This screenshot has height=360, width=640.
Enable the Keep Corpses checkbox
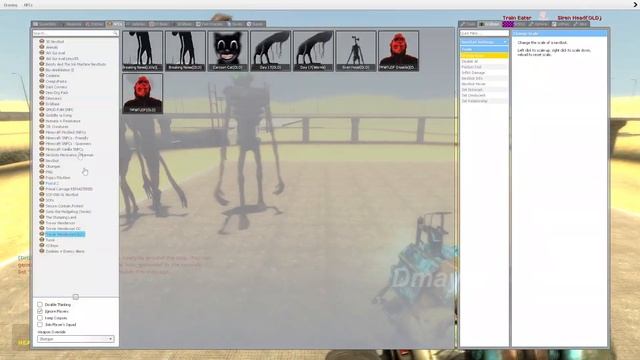click(40, 318)
